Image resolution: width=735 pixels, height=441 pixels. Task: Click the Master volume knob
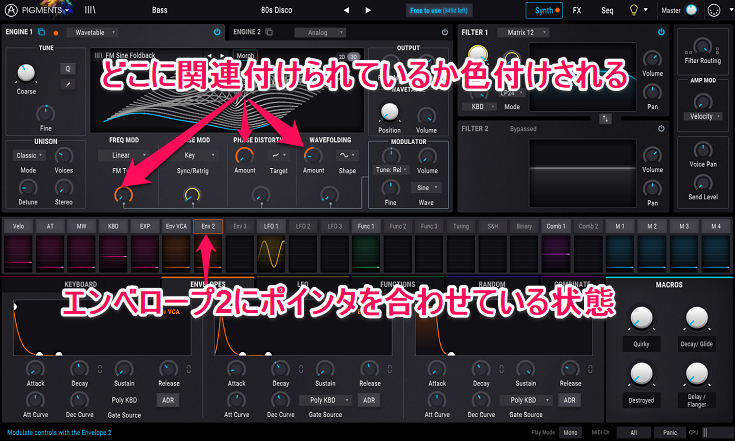click(691, 10)
